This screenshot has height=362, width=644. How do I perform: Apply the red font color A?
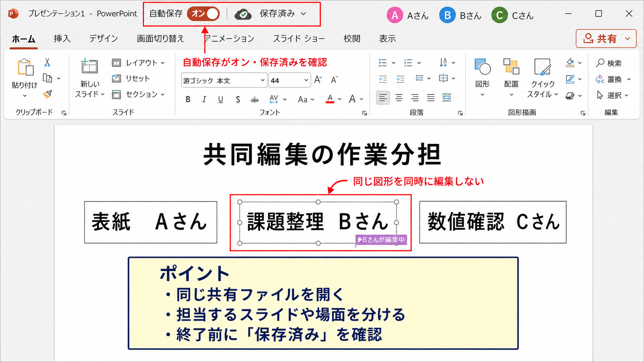click(x=330, y=99)
